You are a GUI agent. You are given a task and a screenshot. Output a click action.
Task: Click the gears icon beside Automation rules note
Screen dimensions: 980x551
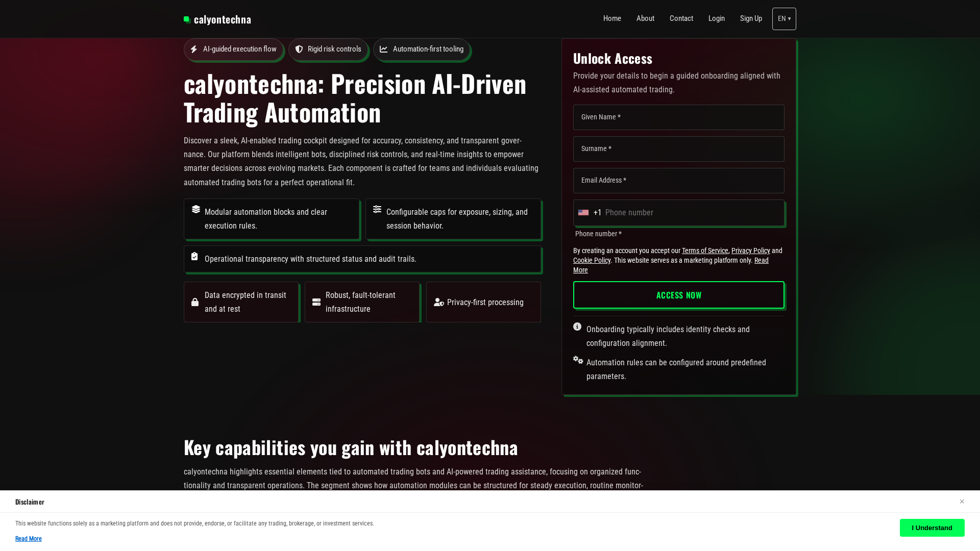(x=578, y=360)
